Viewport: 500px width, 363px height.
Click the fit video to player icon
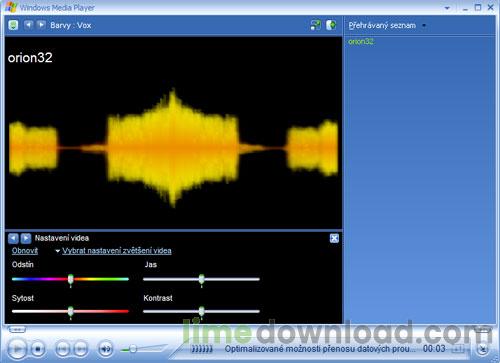point(315,25)
